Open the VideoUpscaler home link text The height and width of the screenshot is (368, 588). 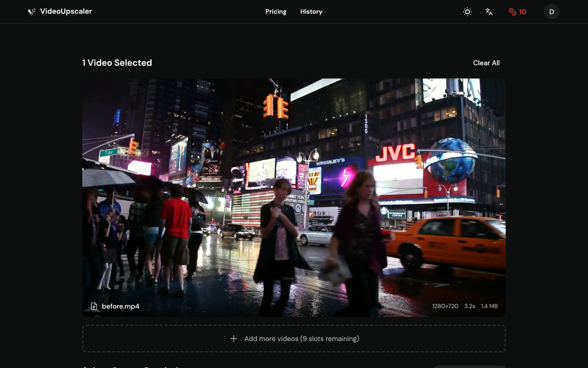pos(66,11)
